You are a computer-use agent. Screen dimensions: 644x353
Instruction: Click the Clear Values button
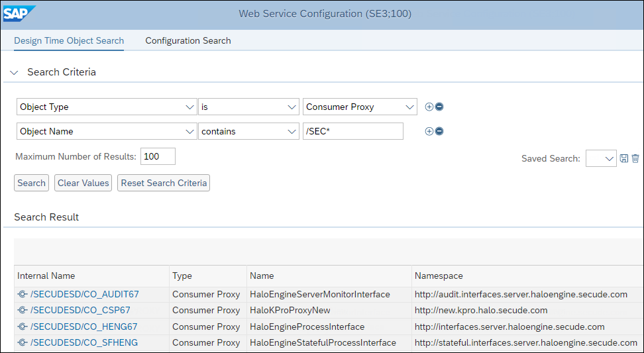tap(83, 183)
